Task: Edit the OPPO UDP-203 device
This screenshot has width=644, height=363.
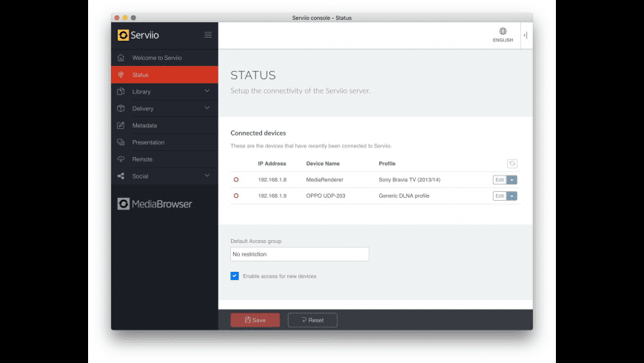Action: click(x=500, y=196)
